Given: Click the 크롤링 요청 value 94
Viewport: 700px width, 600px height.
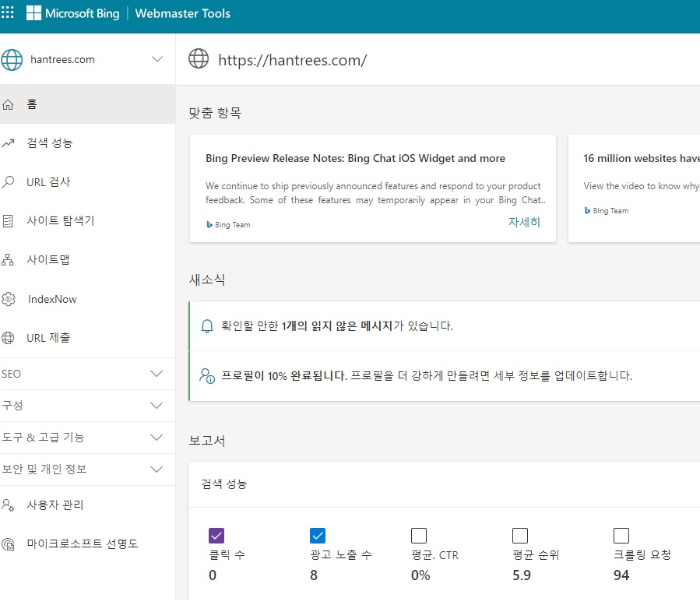Looking at the screenshot, I should click(x=621, y=575).
